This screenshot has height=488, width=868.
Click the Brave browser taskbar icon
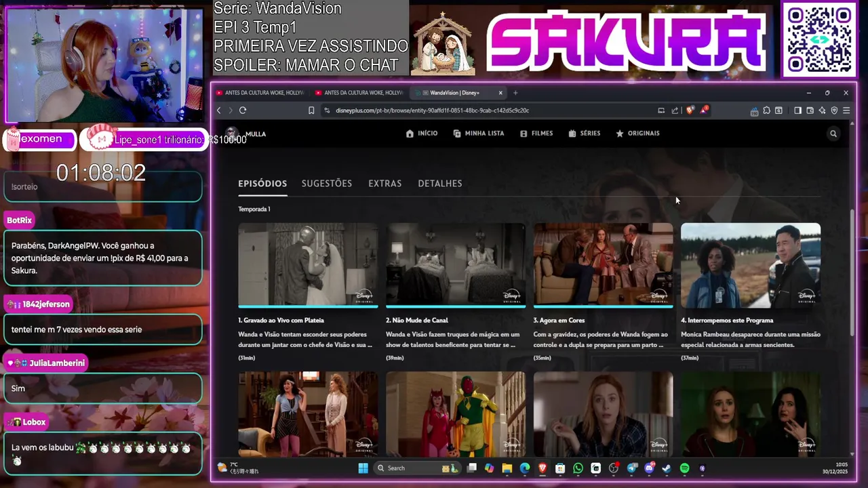tap(542, 468)
